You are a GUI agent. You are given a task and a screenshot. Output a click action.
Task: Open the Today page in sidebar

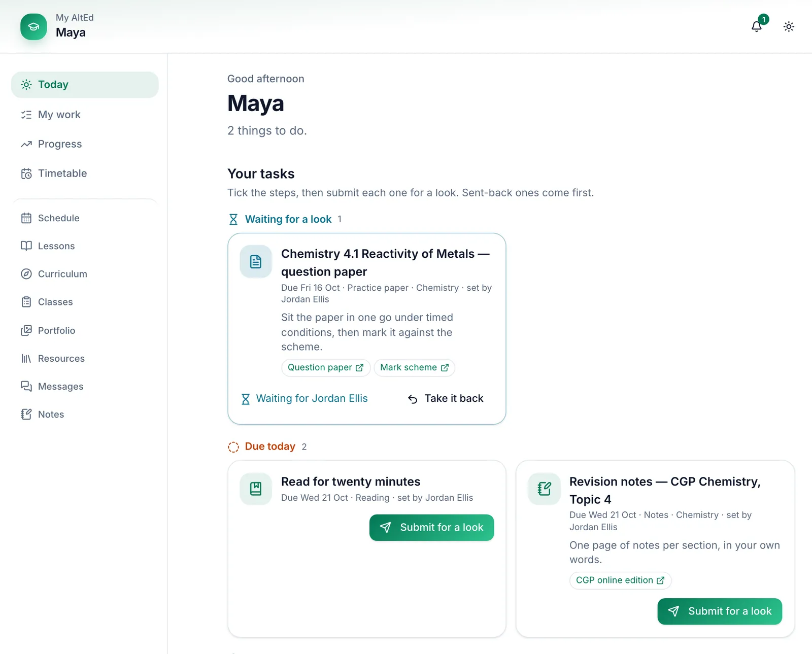point(85,85)
